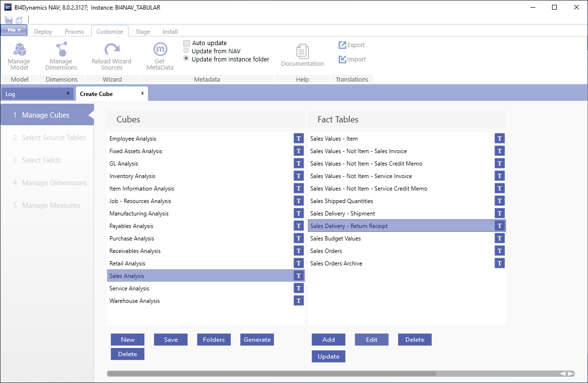The image size is (588, 383).
Task: Click the T icon for Payables Analysis
Action: [x=299, y=226]
